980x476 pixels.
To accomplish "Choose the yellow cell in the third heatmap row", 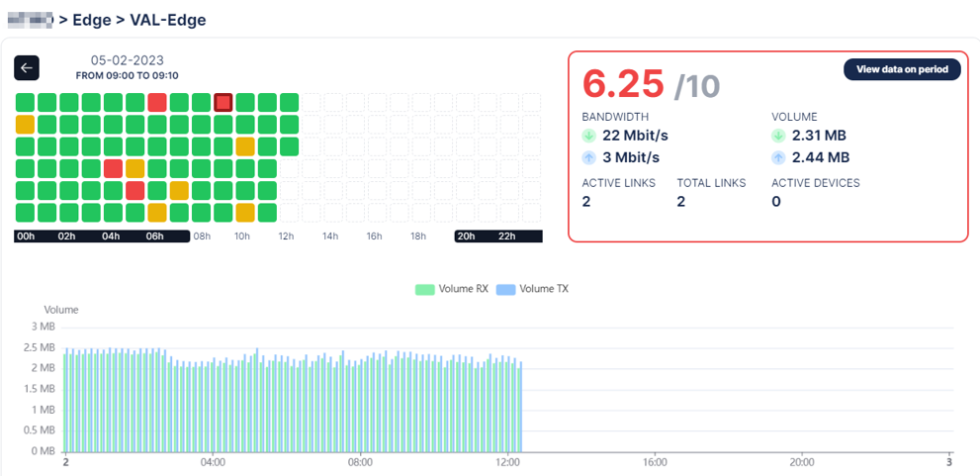I will point(245,146).
